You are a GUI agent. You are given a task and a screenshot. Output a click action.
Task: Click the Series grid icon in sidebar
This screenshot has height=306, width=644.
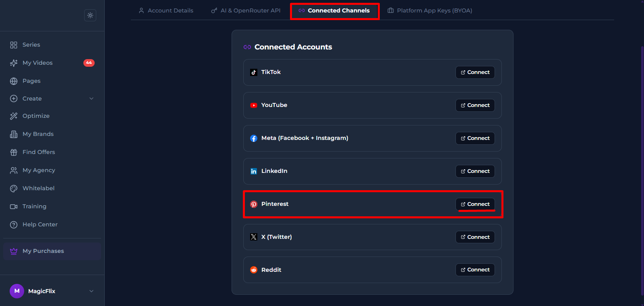[x=14, y=45]
